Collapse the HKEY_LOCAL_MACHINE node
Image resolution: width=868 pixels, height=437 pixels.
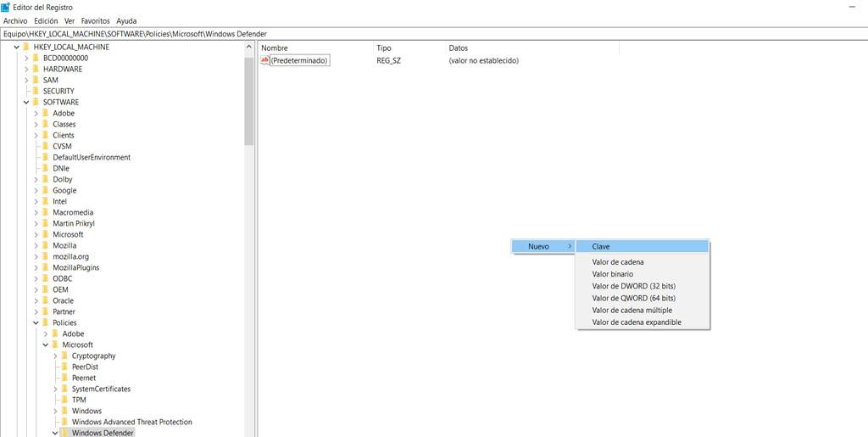17,47
